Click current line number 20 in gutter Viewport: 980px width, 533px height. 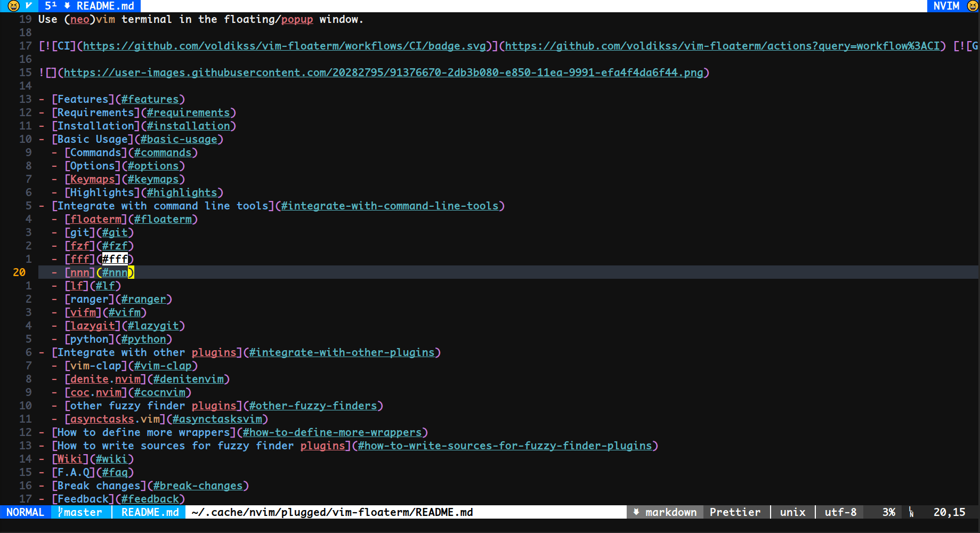tap(19, 272)
